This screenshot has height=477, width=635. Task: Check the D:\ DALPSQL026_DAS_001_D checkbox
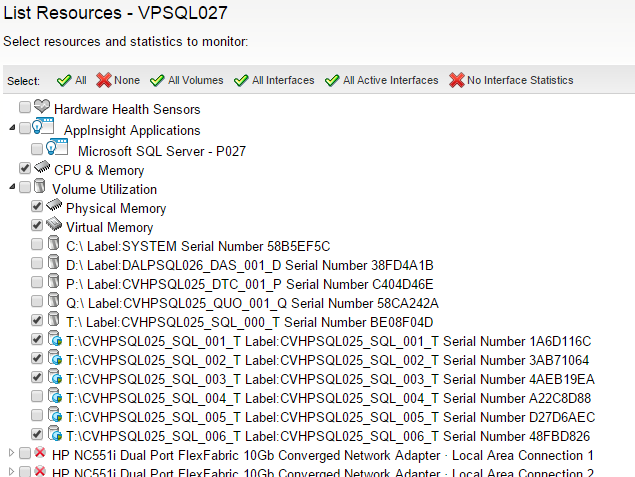click(37, 263)
